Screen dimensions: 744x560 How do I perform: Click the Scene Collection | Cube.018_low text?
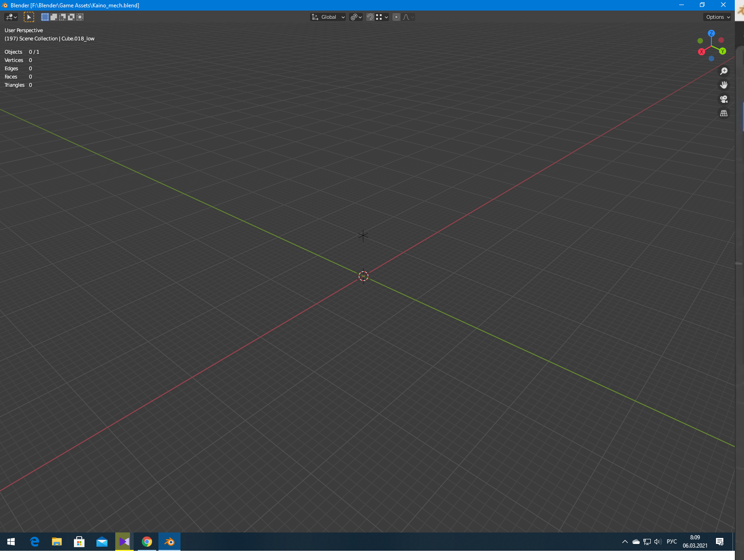click(x=56, y=39)
